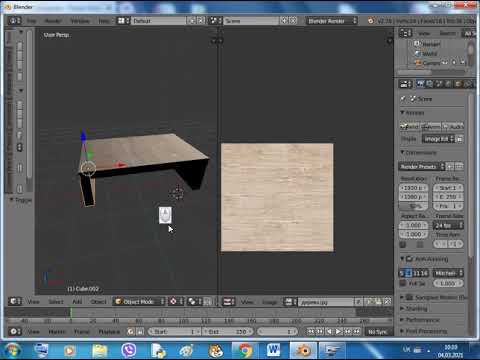Viewport: 480px width, 360px height.
Task: Open the Object Mode dropdown
Action: point(139,301)
